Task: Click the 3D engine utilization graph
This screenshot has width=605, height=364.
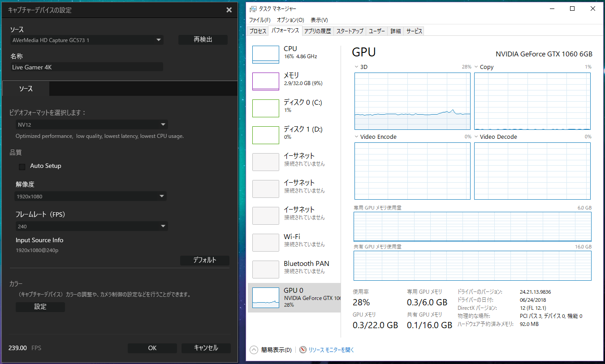Action: (x=412, y=101)
